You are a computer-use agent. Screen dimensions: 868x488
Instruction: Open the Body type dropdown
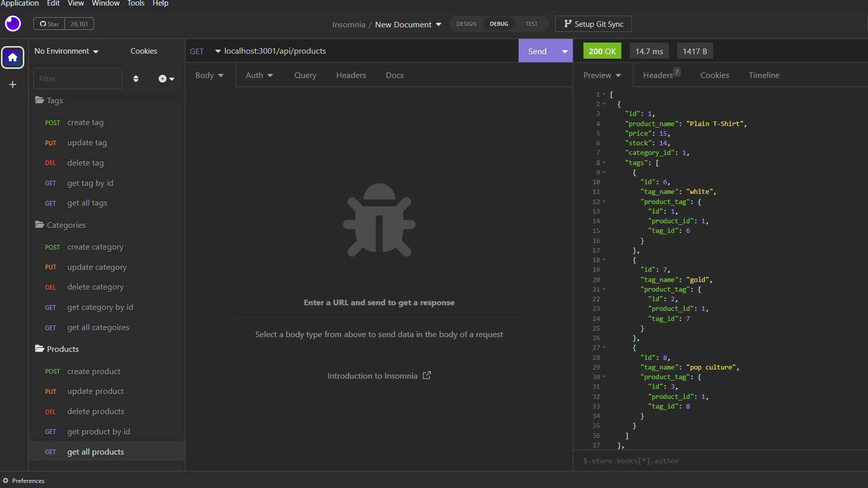(x=210, y=75)
